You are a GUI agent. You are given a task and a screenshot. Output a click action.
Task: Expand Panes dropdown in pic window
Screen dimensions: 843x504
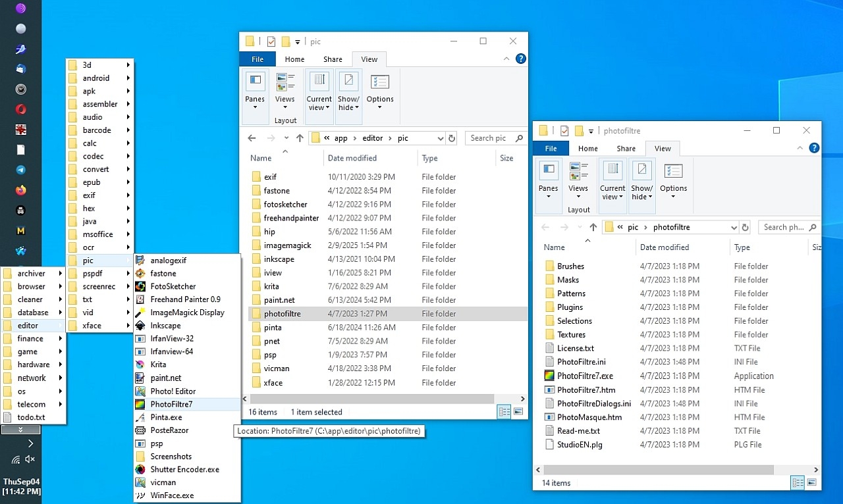(255, 97)
